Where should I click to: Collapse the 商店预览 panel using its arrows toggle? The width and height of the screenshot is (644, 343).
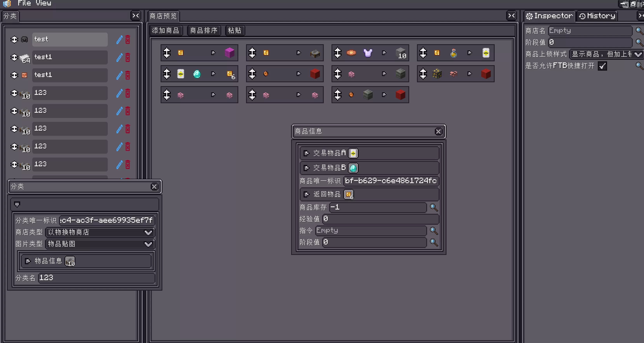point(512,16)
